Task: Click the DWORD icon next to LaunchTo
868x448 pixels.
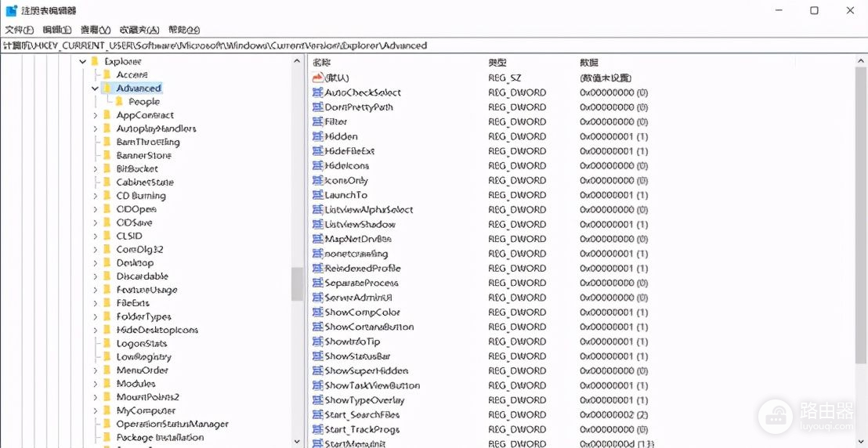Action: 317,195
